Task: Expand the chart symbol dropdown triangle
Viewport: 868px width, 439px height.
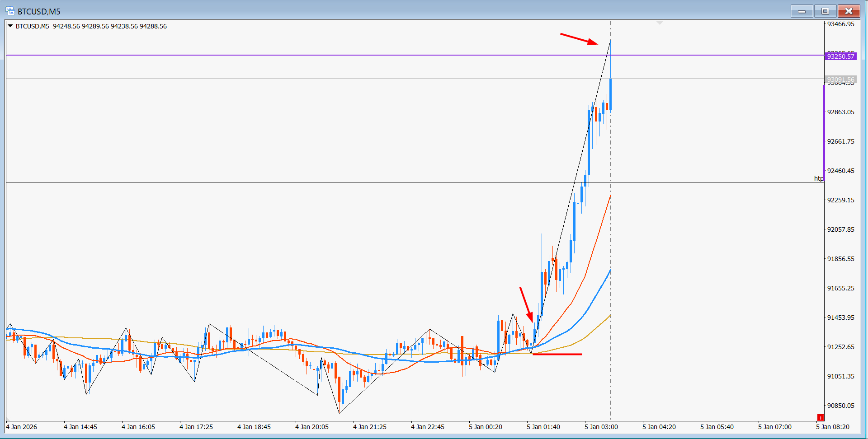Action: 10,26
